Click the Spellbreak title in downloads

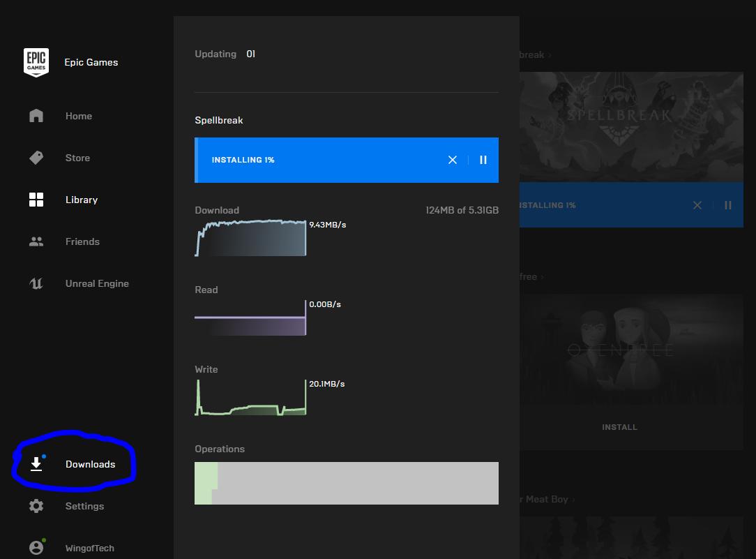218,120
